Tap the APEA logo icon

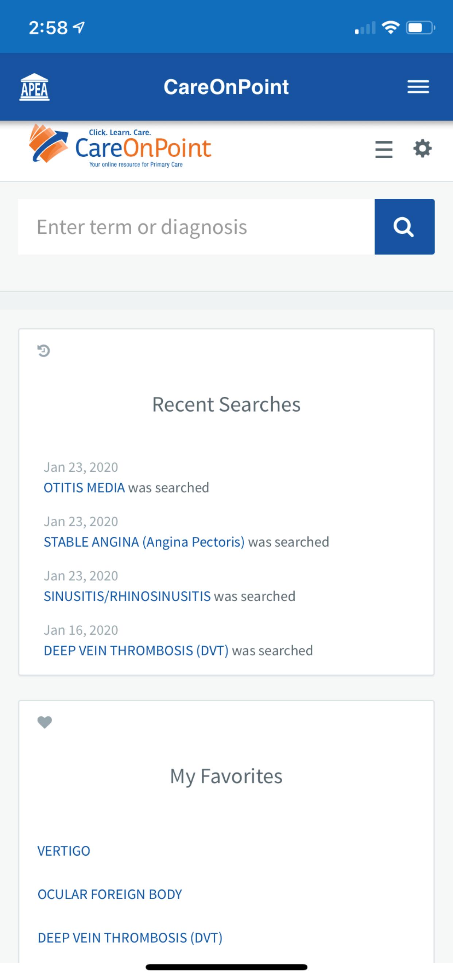point(34,87)
